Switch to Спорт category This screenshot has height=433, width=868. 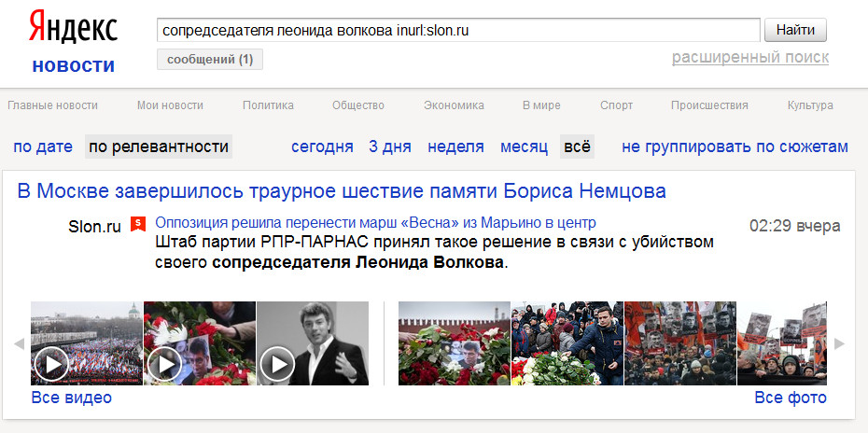click(616, 105)
